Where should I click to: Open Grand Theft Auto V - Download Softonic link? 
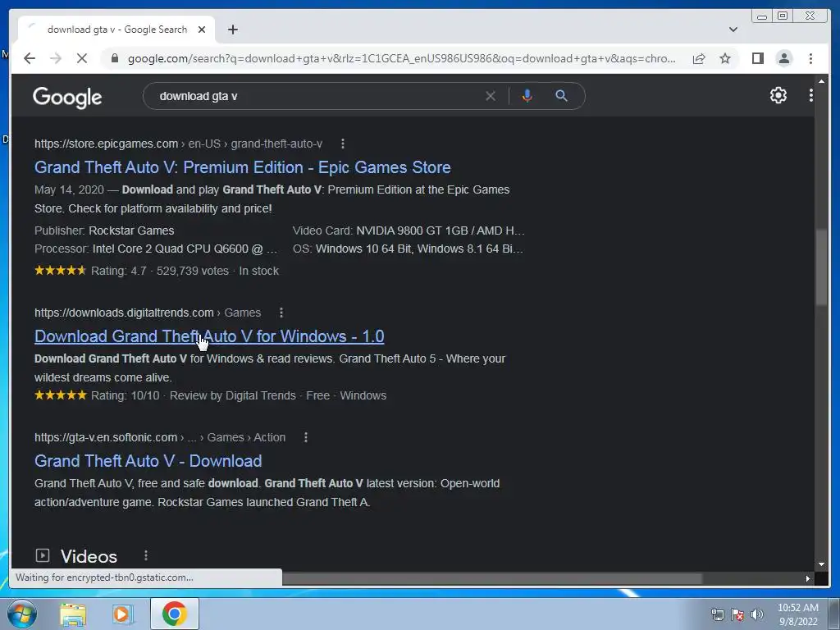148,461
